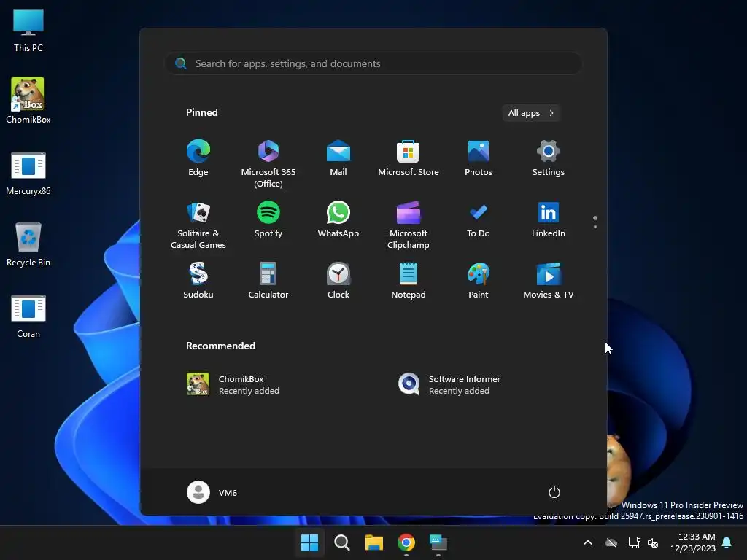This screenshot has width=747, height=560.
Task: Click the Windows Start taskbar button
Action: click(309, 542)
